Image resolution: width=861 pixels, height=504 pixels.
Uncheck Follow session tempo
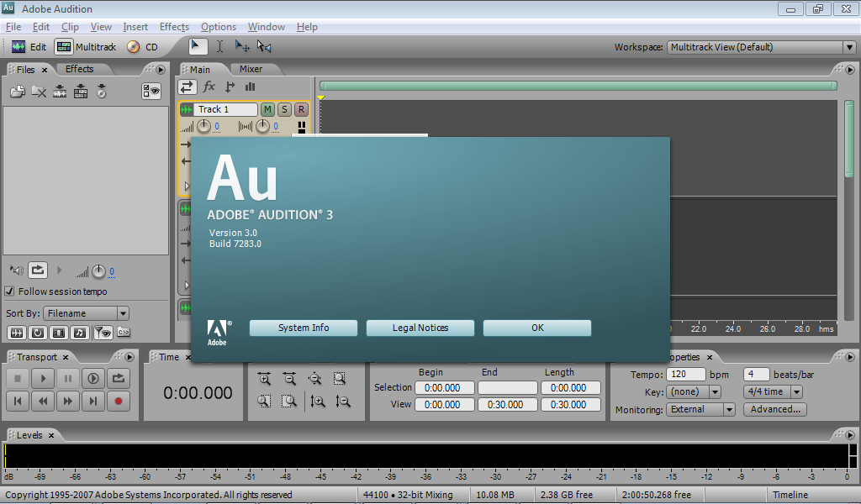tap(9, 291)
